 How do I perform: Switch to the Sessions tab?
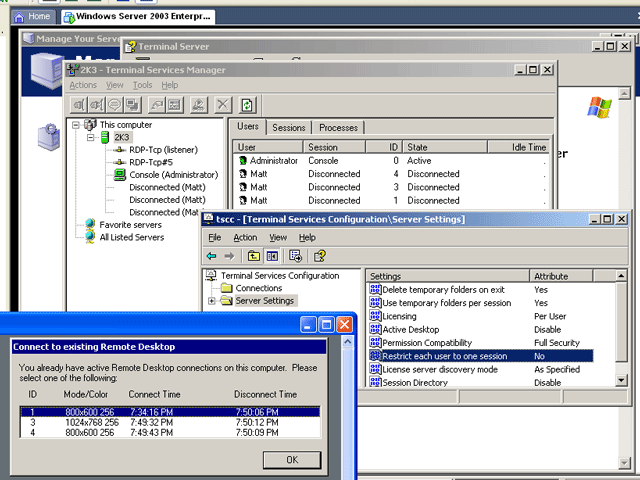[289, 128]
